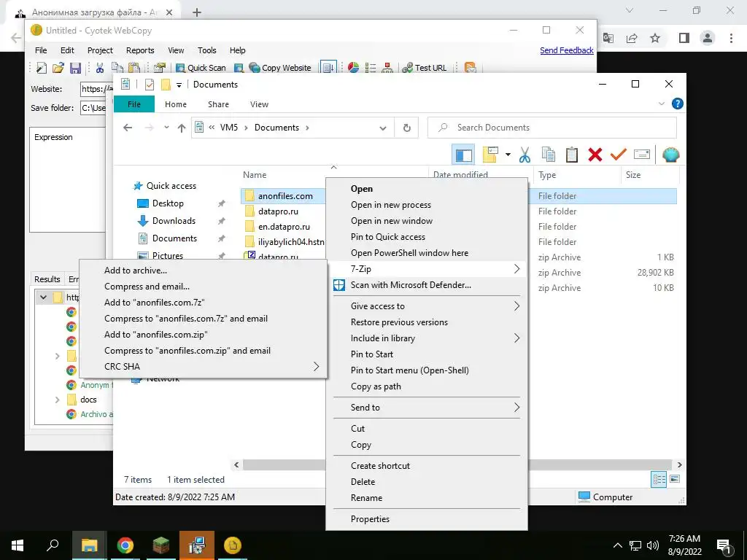The width and height of the screenshot is (747, 560).
Task: Click the Open-Shell seashell icon
Action: click(671, 155)
